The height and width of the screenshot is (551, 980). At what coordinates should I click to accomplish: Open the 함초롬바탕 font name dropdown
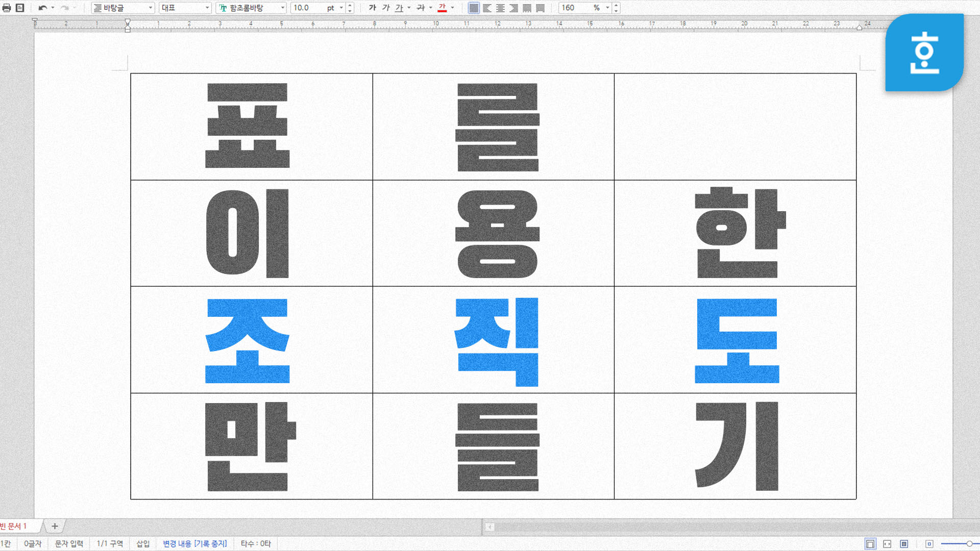[283, 8]
